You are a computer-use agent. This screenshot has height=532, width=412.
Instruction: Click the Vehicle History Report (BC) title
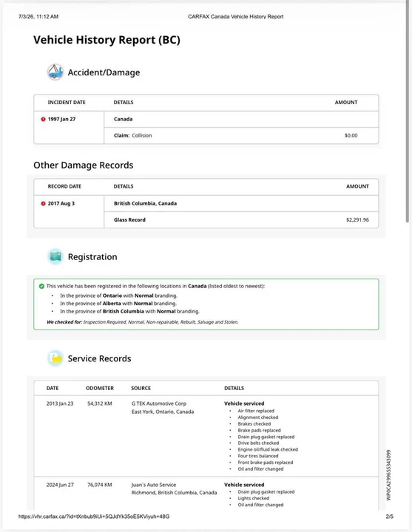coord(107,40)
